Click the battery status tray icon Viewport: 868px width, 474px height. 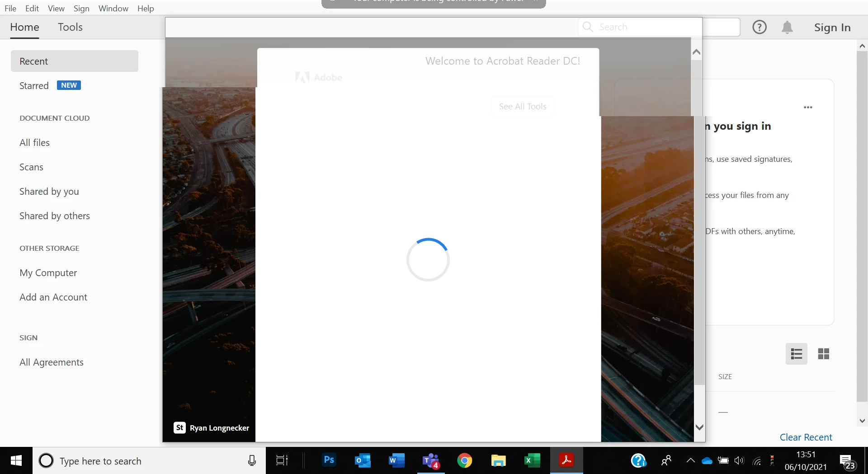[723, 460]
